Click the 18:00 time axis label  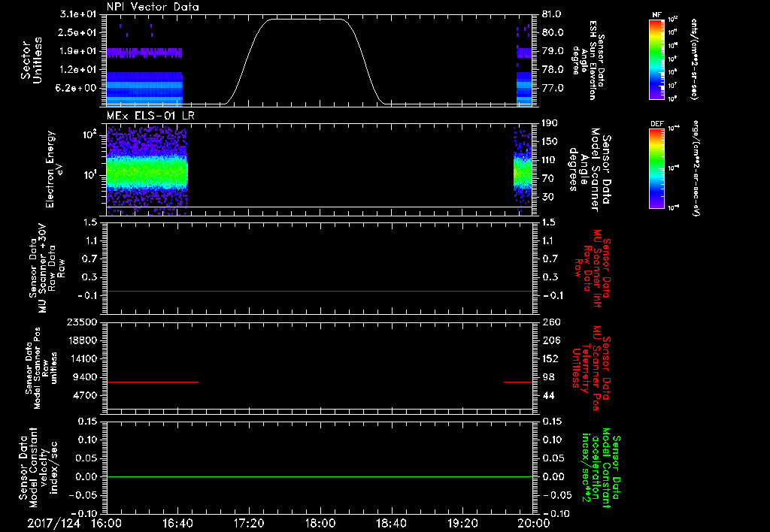pos(320,523)
